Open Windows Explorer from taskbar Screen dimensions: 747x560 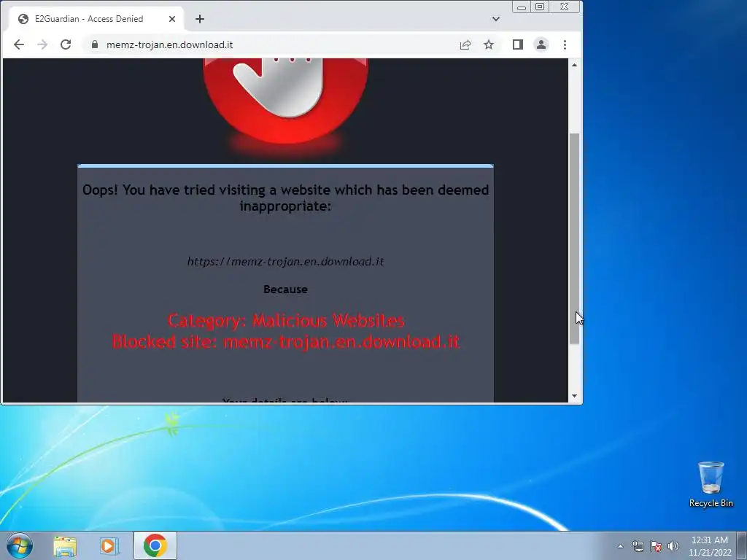(65, 546)
